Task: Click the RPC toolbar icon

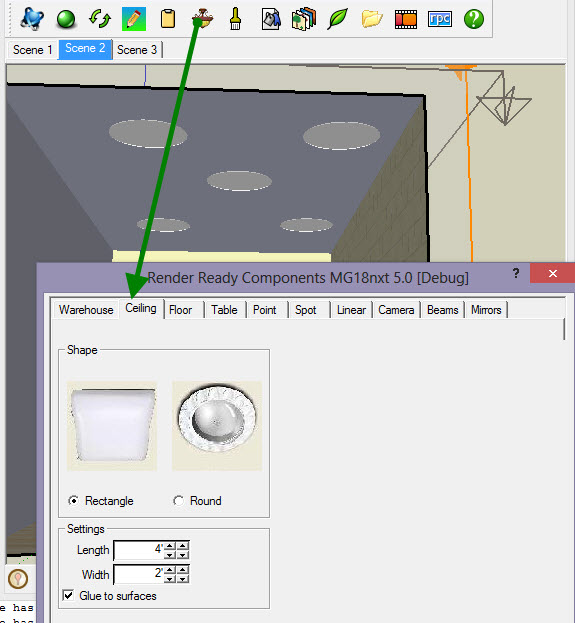Action: 440,19
